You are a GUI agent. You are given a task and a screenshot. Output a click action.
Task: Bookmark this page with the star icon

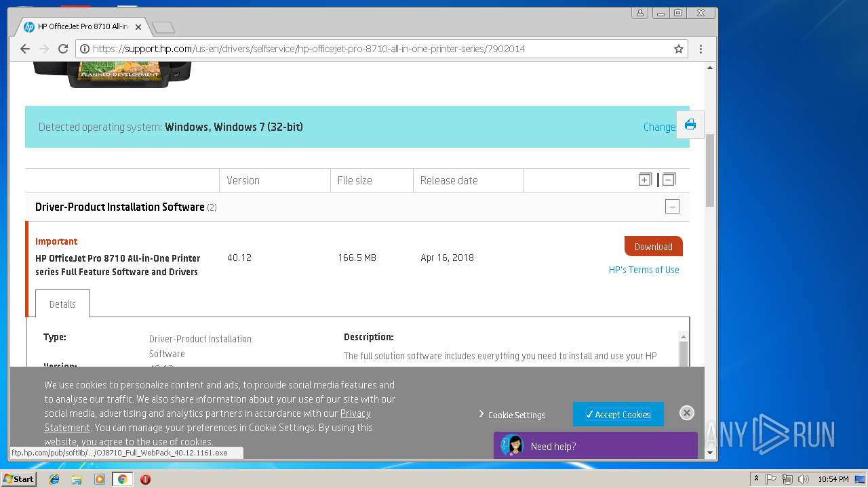pos(678,49)
